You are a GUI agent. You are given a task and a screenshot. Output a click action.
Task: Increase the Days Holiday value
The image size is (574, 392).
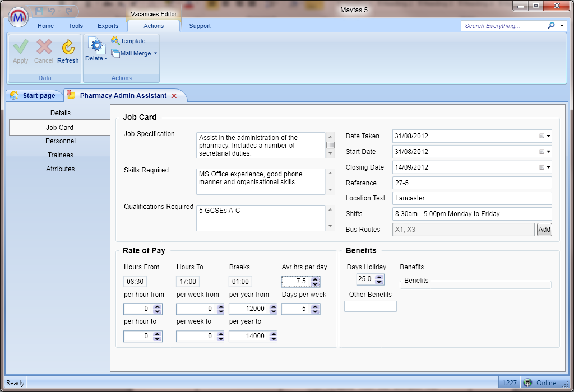tap(379, 277)
